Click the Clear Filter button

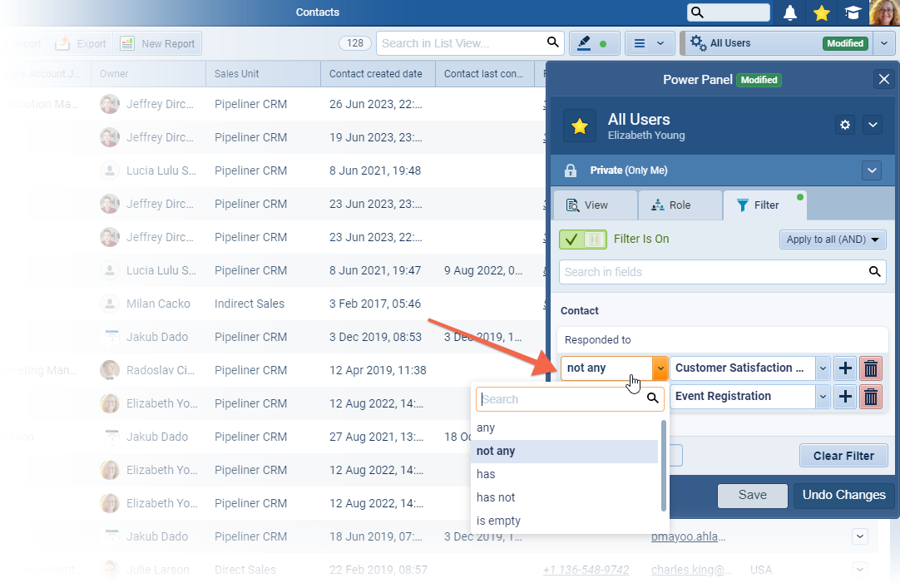(x=843, y=456)
